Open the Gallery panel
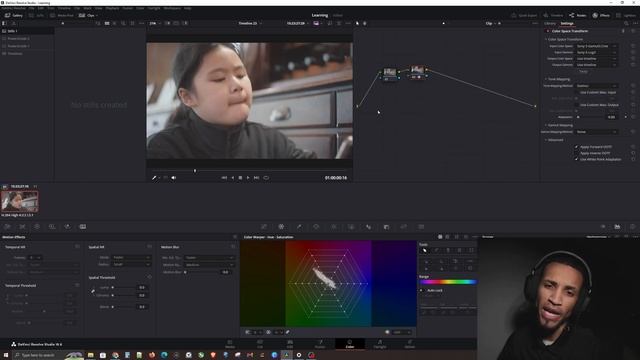 click(13, 16)
